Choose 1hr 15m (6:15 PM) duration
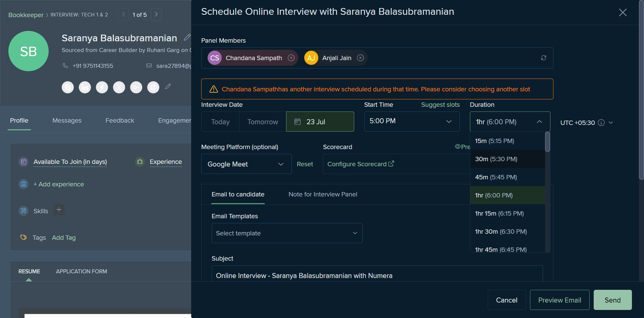The width and height of the screenshot is (644, 318). 507,213
